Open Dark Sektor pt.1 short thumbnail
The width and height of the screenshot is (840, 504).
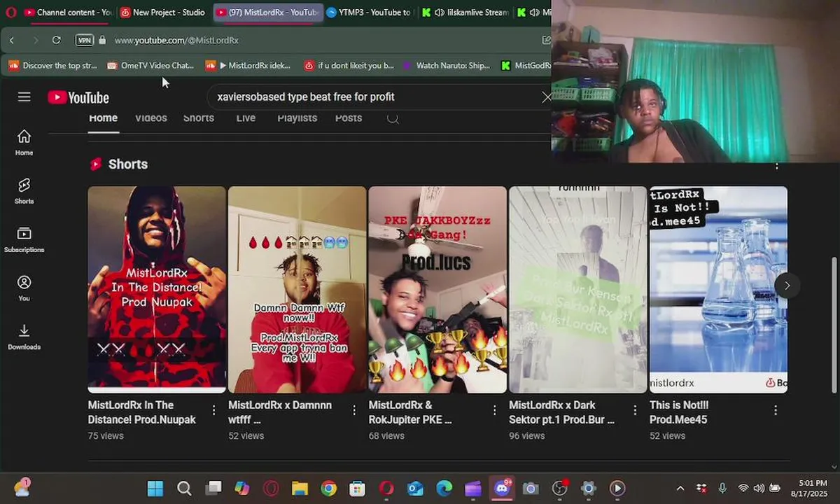pyautogui.click(x=578, y=289)
